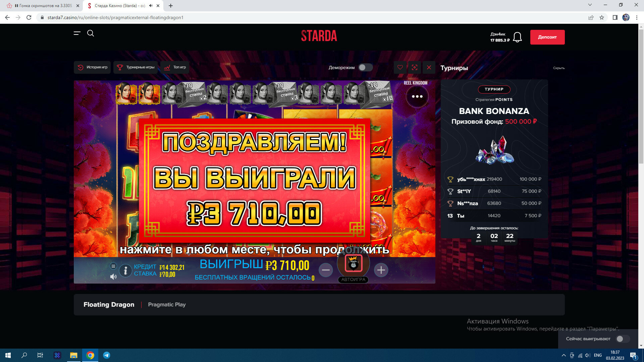Click the search magnifier icon
644x362 pixels.
(91, 33)
